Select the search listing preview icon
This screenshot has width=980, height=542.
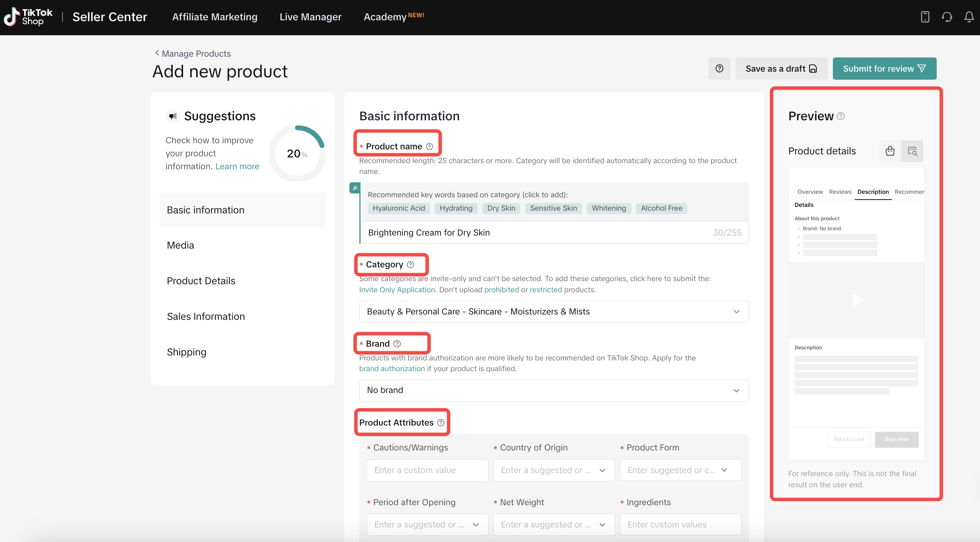(x=912, y=151)
